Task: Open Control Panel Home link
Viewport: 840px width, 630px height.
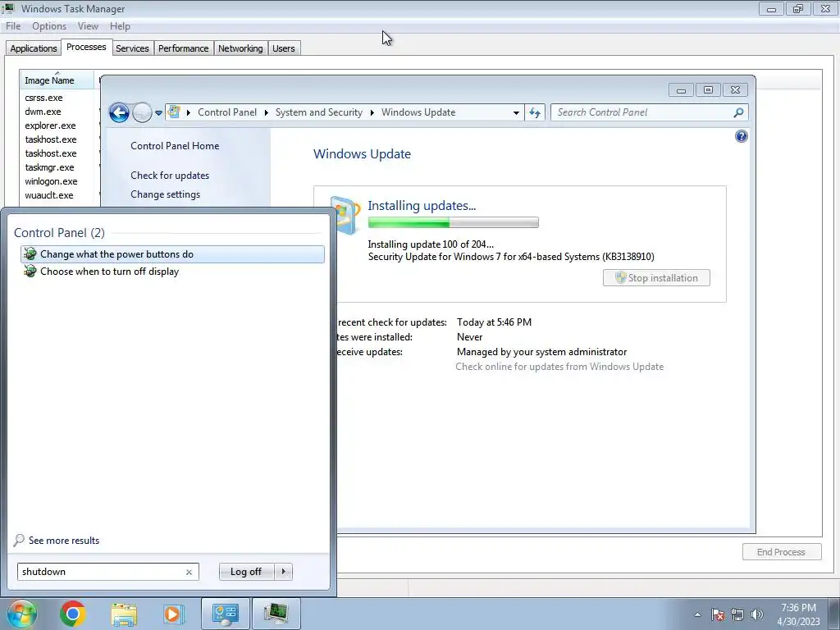Action: tap(175, 146)
